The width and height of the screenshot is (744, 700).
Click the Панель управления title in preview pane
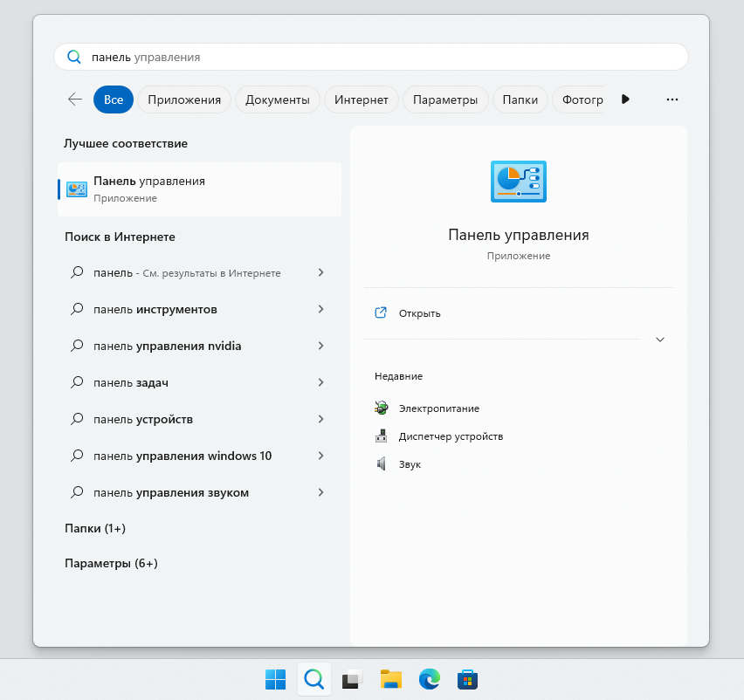pos(518,235)
